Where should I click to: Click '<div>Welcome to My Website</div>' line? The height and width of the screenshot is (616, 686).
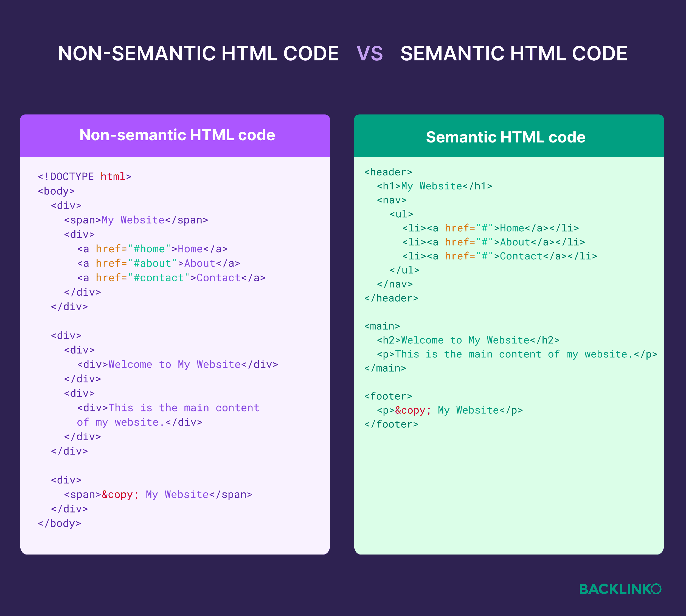(178, 365)
